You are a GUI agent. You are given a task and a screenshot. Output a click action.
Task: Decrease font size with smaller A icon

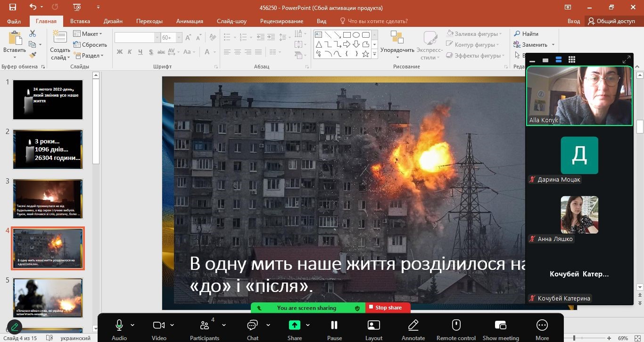(198, 38)
